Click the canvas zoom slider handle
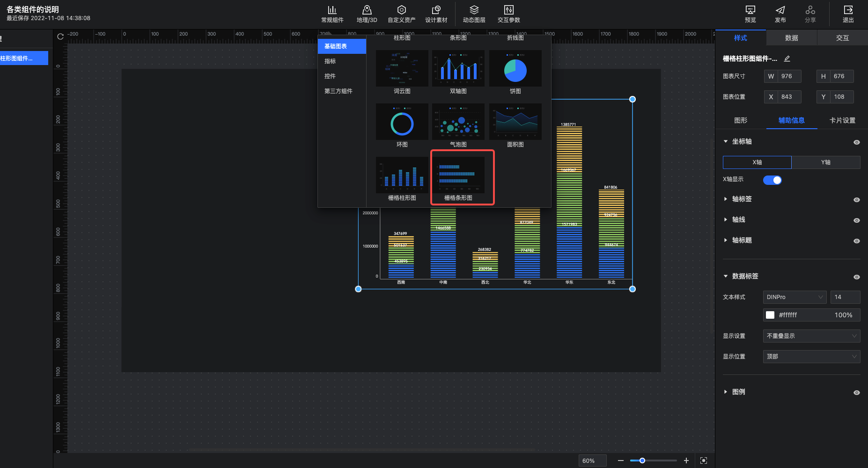 (x=642, y=461)
